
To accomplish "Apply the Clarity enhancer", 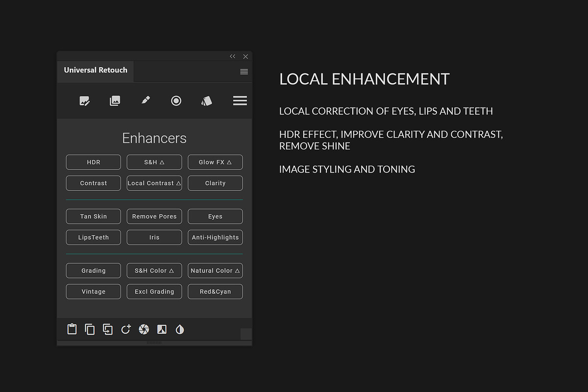I will (x=215, y=183).
